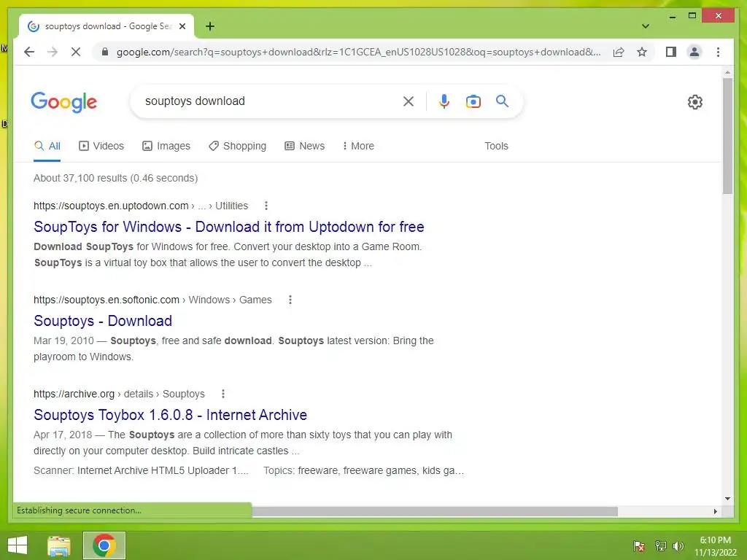The height and width of the screenshot is (560, 747).
Task: Click the URL address bar
Action: coord(357,52)
